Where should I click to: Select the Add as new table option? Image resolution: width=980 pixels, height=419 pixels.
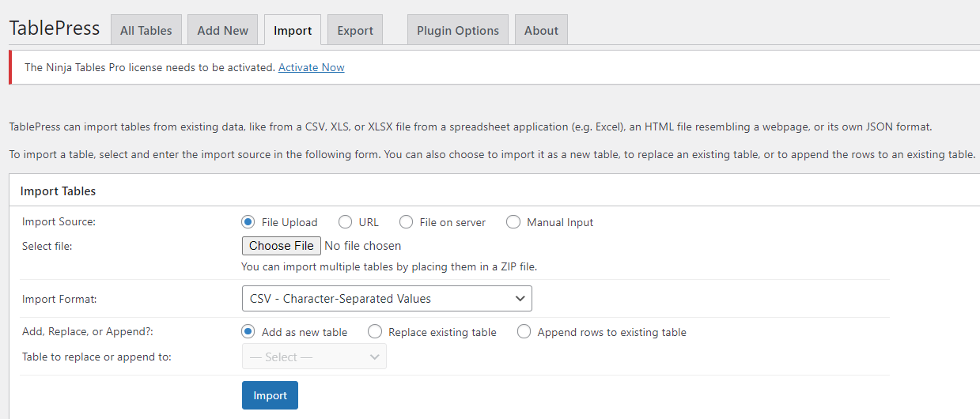248,332
